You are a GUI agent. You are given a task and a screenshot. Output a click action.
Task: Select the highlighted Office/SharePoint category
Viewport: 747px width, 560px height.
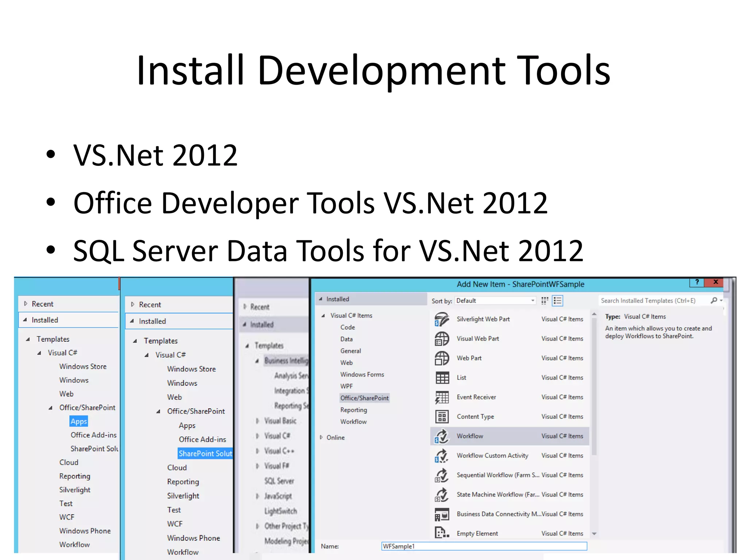(364, 398)
